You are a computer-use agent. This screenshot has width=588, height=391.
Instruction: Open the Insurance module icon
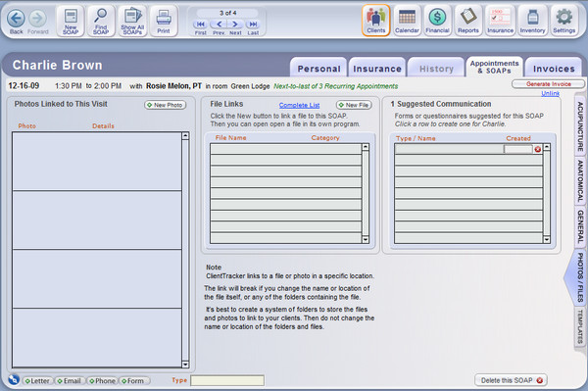pyautogui.click(x=500, y=21)
